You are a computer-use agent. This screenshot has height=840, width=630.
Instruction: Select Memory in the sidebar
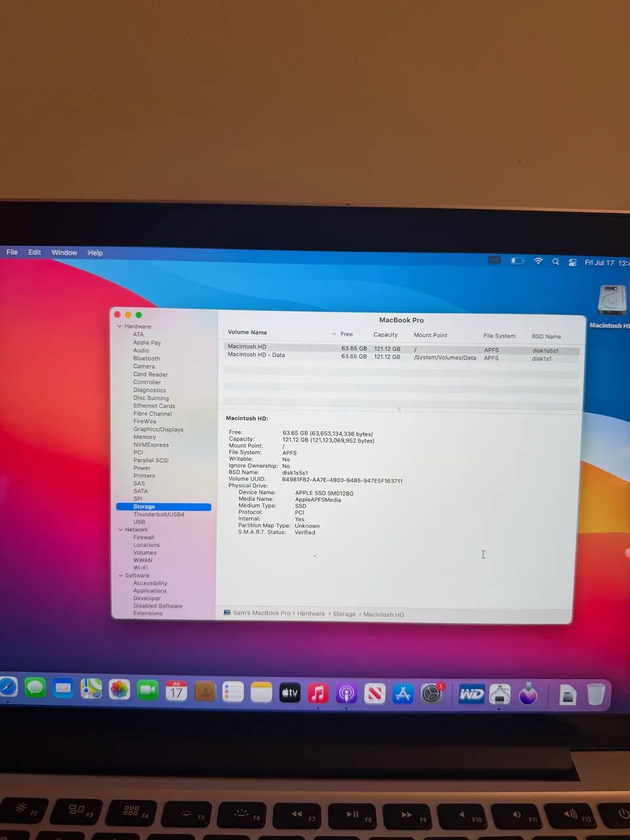point(144,437)
